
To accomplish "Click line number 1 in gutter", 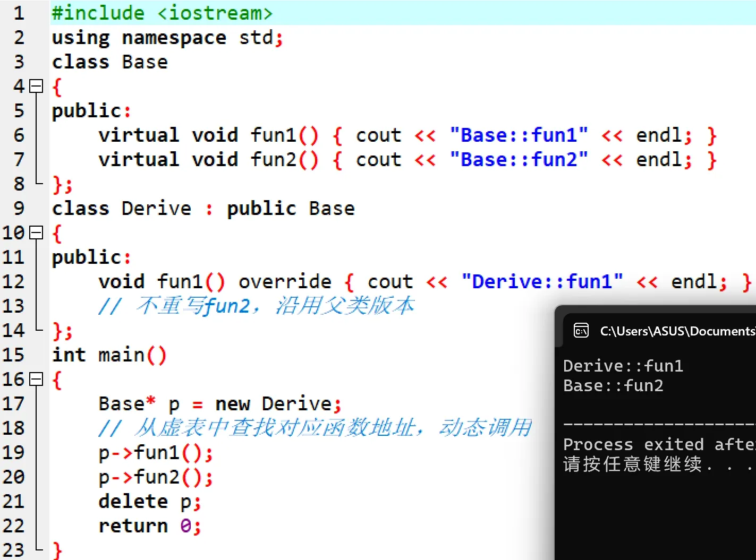I will [19, 13].
